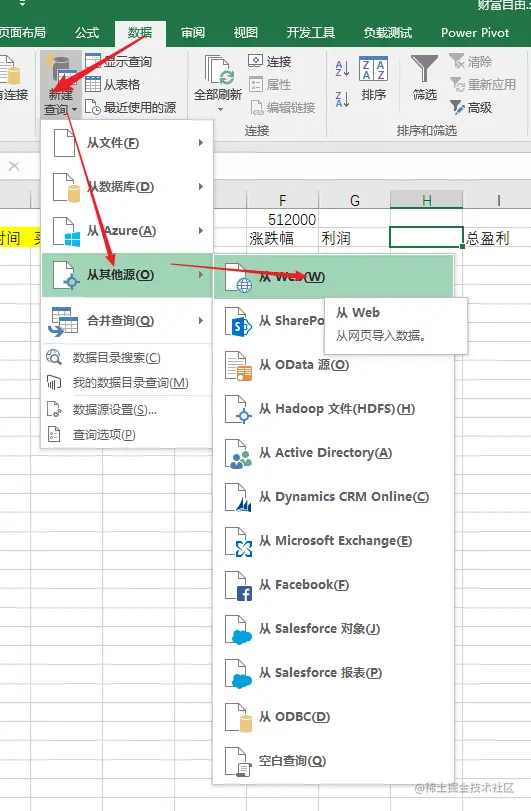Choose 从 ODBC(D)
The image size is (531, 811).
(x=333, y=716)
